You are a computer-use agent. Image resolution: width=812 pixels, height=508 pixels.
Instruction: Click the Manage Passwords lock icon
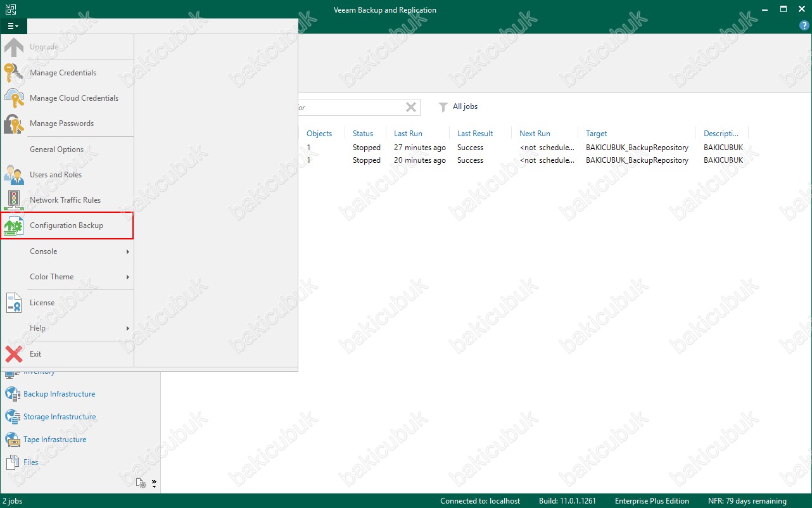tap(14, 124)
